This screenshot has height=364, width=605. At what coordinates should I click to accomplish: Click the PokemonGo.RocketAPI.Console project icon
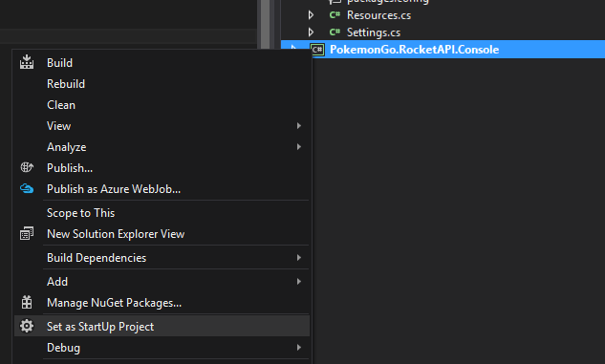click(317, 50)
